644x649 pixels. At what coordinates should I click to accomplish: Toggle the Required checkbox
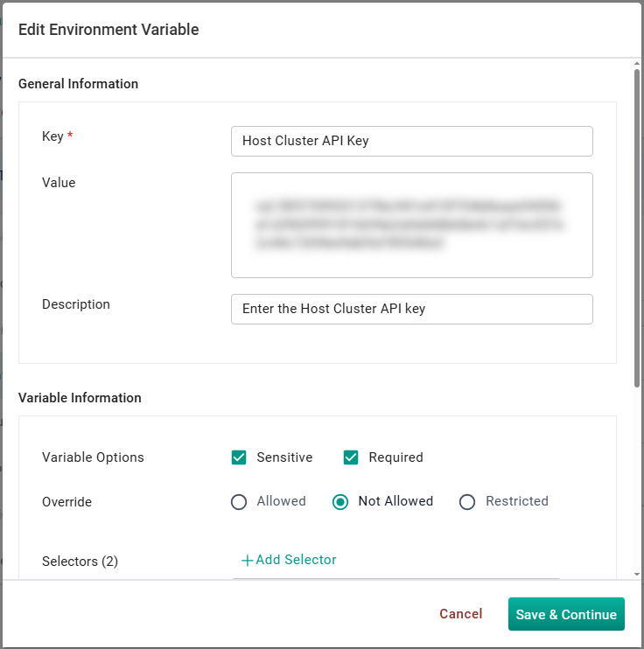click(x=351, y=457)
